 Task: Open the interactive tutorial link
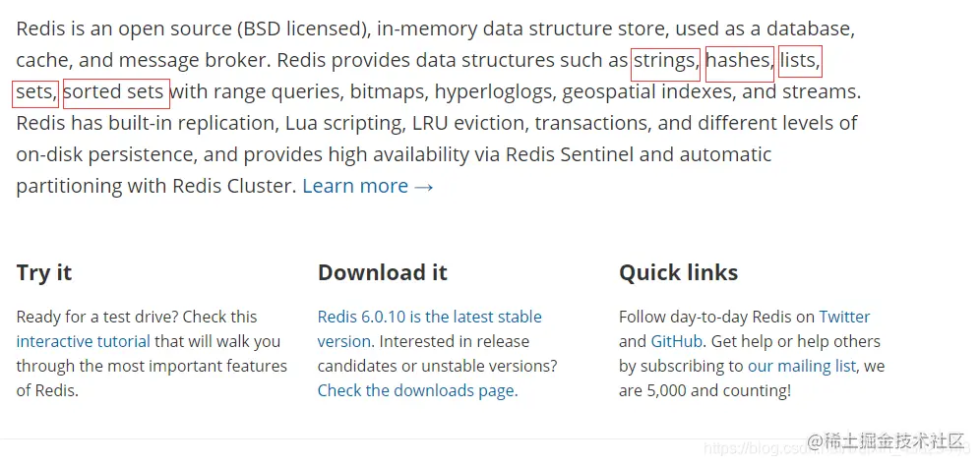point(83,341)
